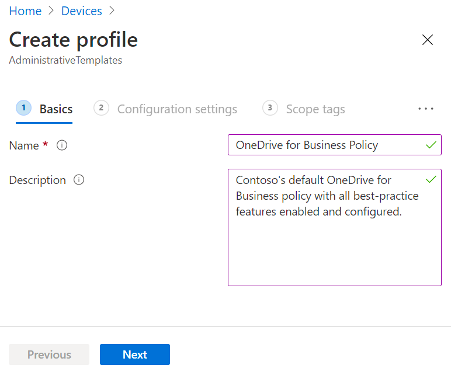This screenshot has height=372, width=451.
Task: Click the step 3 circle icon
Action: (270, 108)
